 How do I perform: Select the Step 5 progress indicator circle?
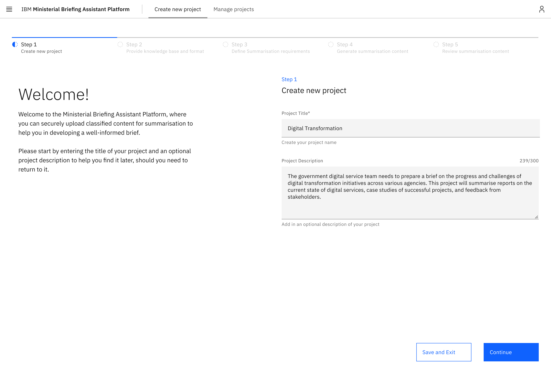pos(436,44)
